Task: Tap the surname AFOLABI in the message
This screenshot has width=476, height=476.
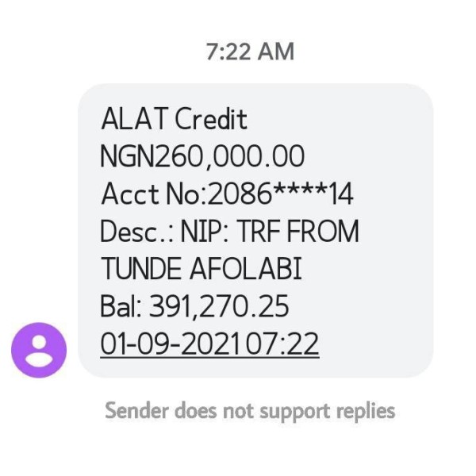Action: tap(246, 268)
